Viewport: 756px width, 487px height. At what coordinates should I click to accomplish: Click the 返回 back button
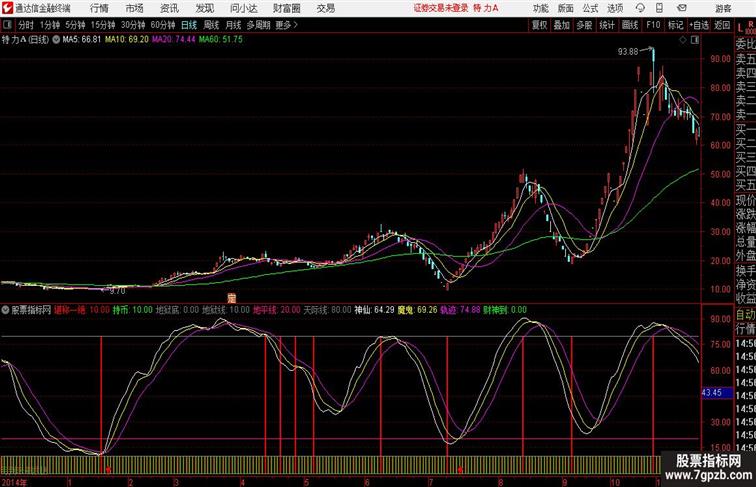coord(722,25)
